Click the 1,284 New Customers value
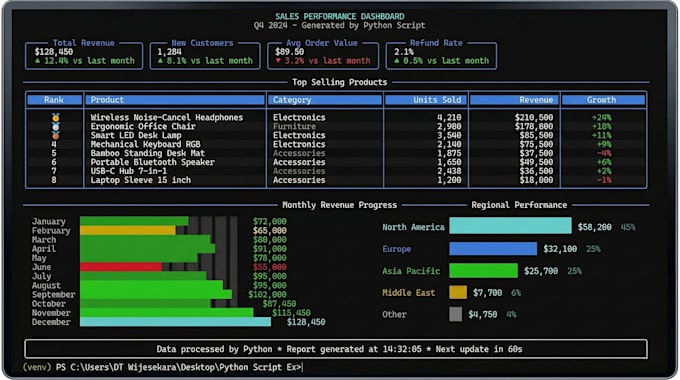The height and width of the screenshot is (380, 680). pos(170,52)
